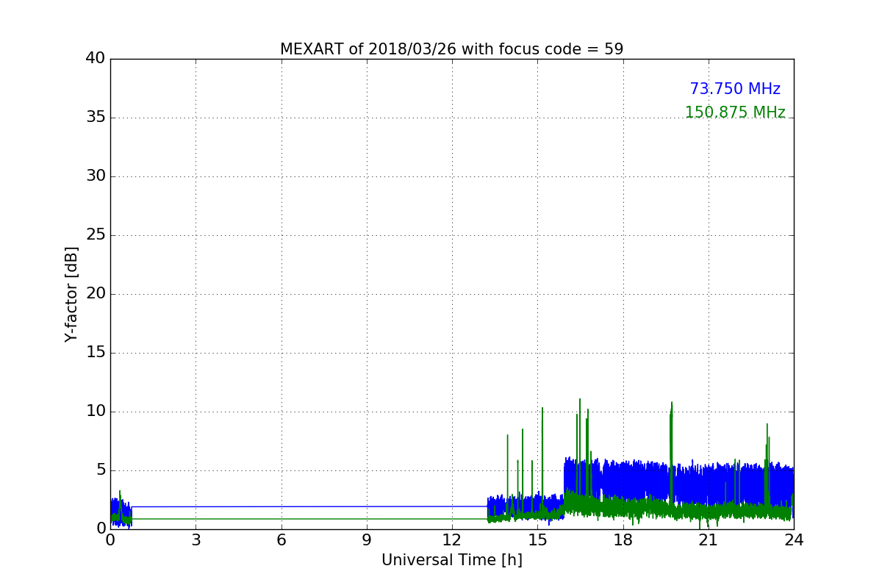Click x-axis tick value 18
Image resolution: width=882 pixels, height=588 pixels.
623,540
